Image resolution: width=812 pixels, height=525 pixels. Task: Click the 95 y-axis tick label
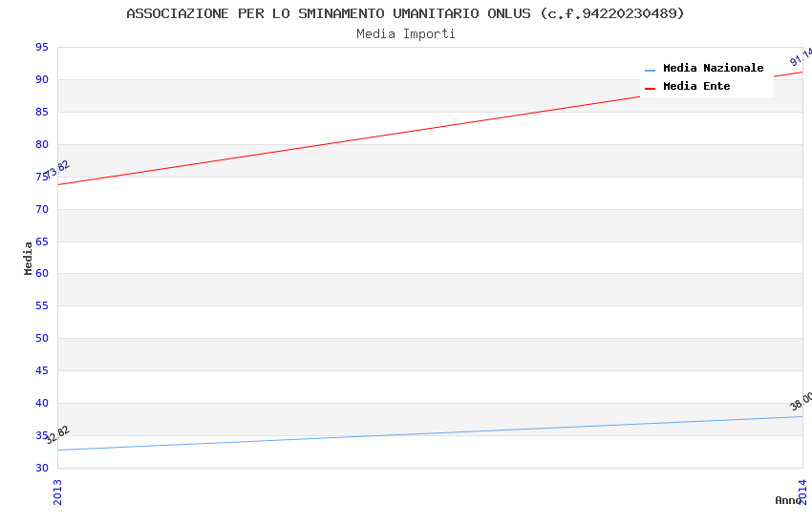pyautogui.click(x=42, y=47)
